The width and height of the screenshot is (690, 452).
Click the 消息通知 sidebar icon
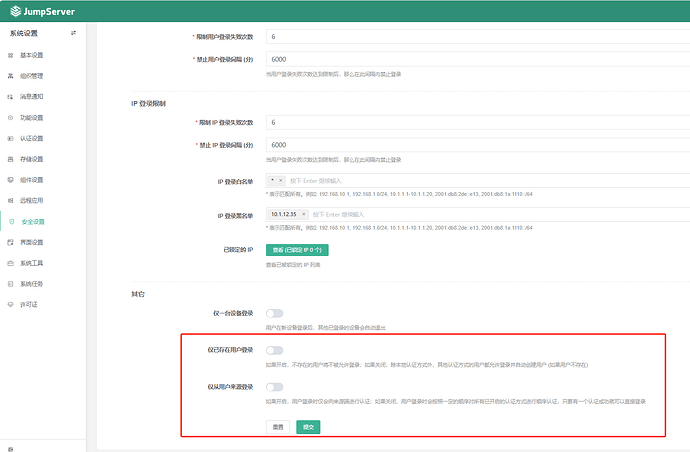coord(11,97)
